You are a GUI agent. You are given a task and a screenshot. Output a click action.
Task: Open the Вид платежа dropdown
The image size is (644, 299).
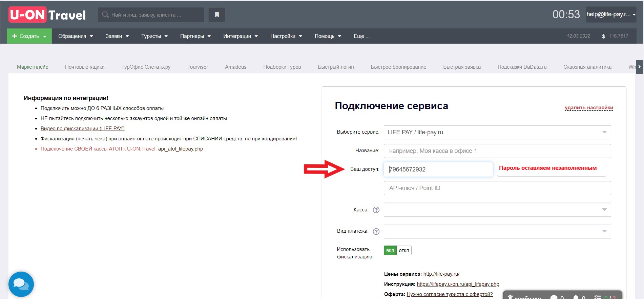(x=497, y=231)
